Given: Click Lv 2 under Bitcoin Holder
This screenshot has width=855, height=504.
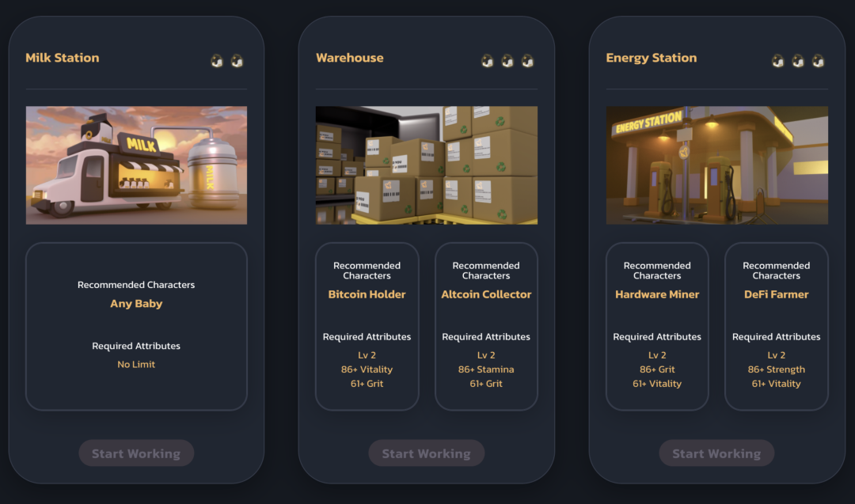Looking at the screenshot, I should (x=367, y=355).
